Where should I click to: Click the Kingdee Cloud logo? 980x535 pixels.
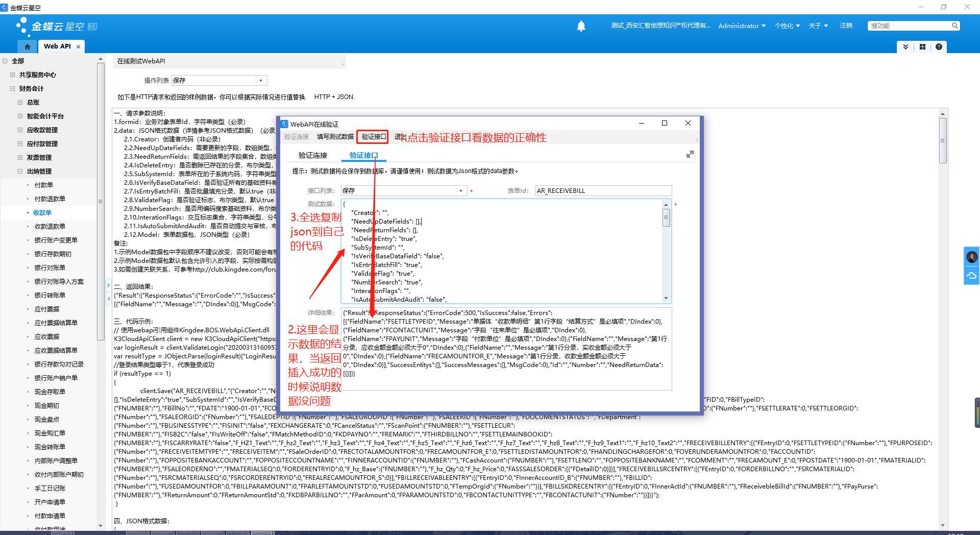(x=56, y=26)
